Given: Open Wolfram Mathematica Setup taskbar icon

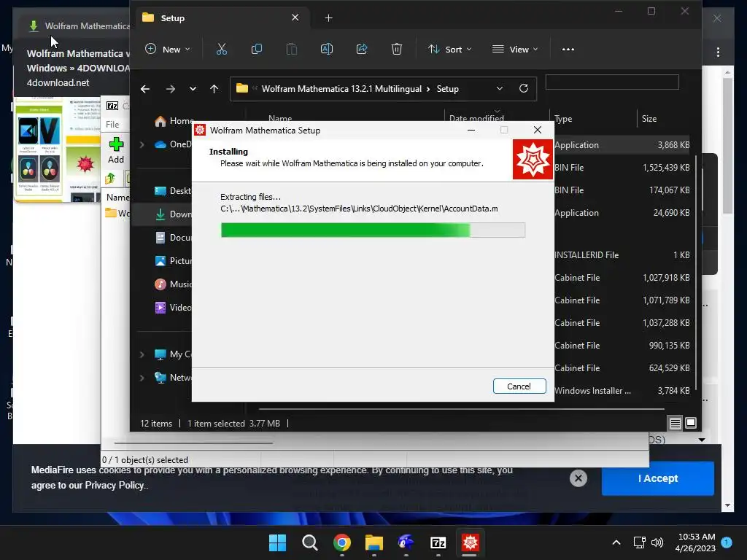Looking at the screenshot, I should (x=470, y=542).
